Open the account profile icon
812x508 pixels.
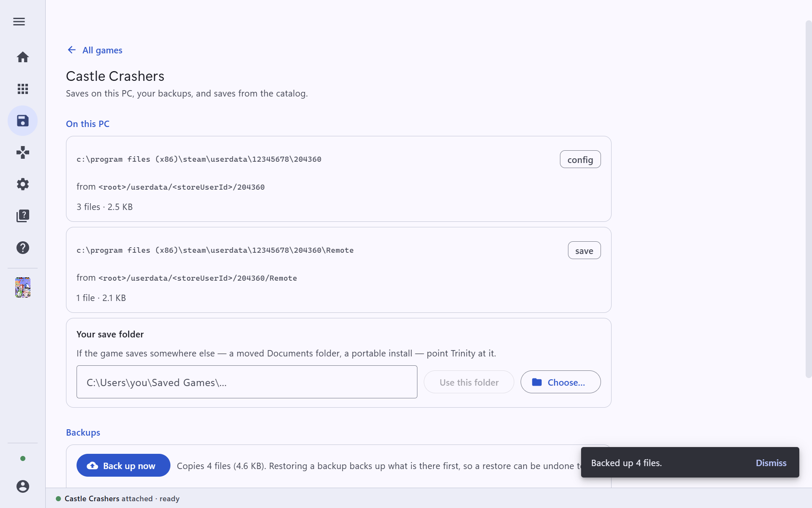(23, 486)
